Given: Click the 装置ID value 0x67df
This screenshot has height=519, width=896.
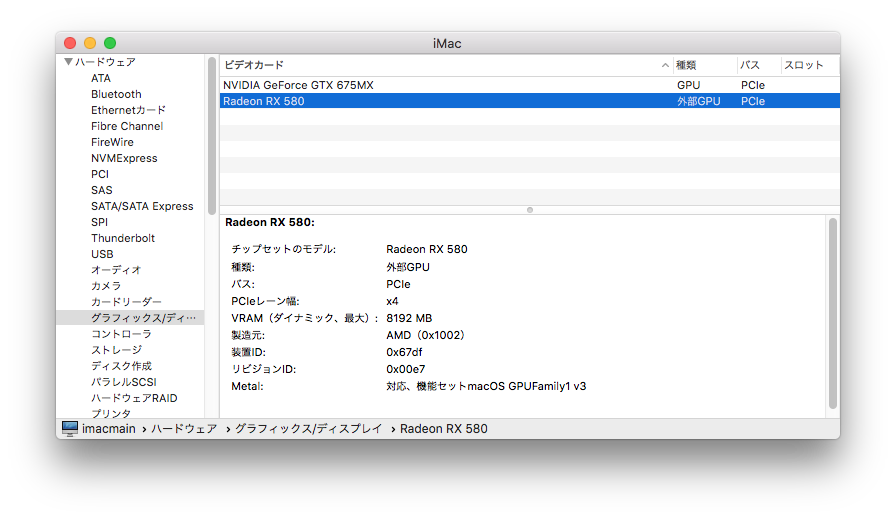Looking at the screenshot, I should coord(404,352).
